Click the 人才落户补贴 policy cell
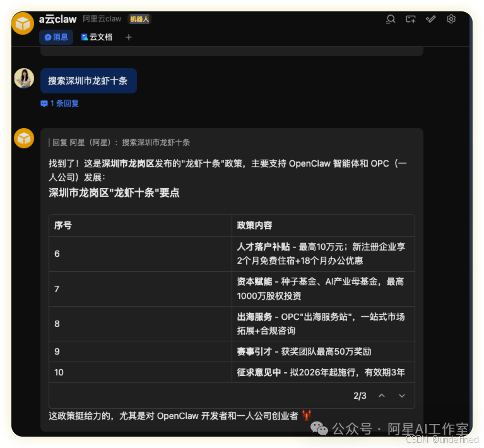Image resolution: width=484 pixels, height=448 pixels. tap(323, 254)
